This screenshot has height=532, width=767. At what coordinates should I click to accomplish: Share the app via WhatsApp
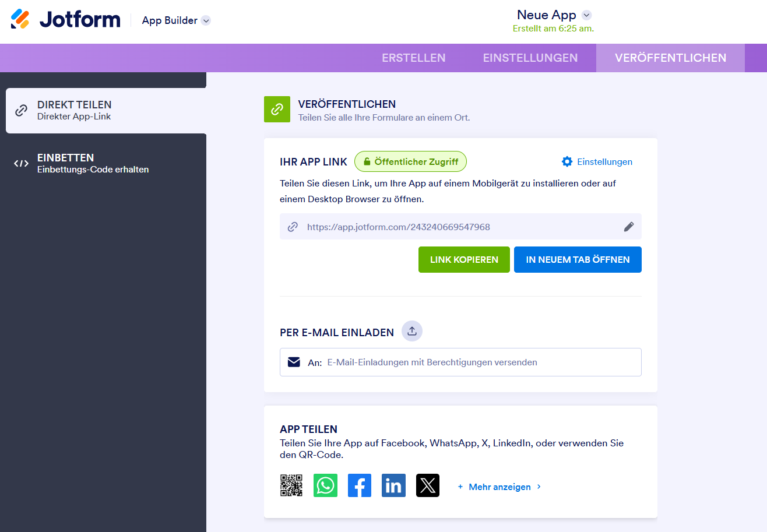325,485
